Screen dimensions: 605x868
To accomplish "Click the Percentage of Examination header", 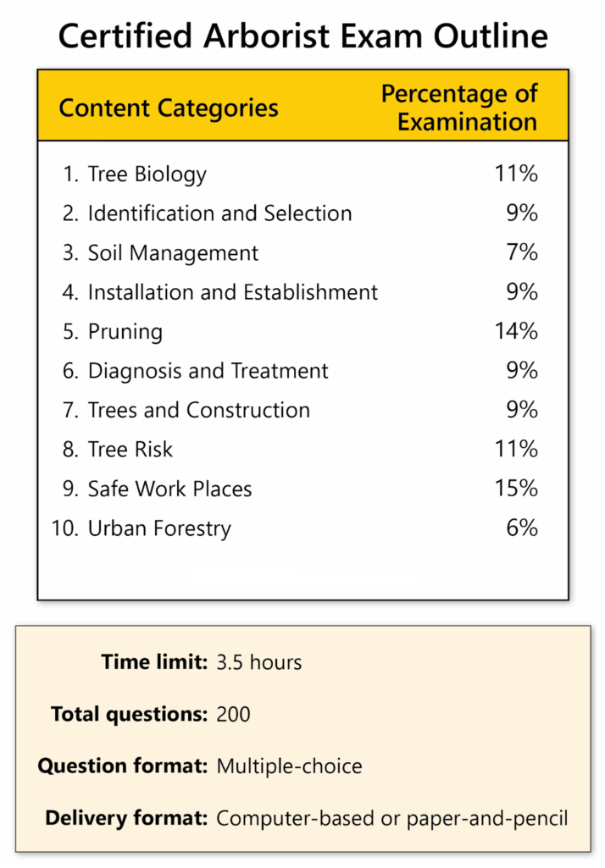I will point(458,108).
